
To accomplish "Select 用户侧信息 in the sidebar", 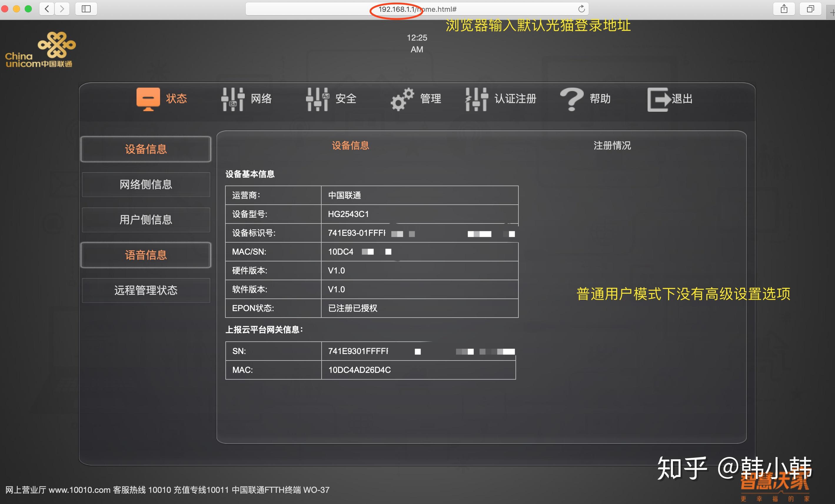I will click(x=146, y=219).
